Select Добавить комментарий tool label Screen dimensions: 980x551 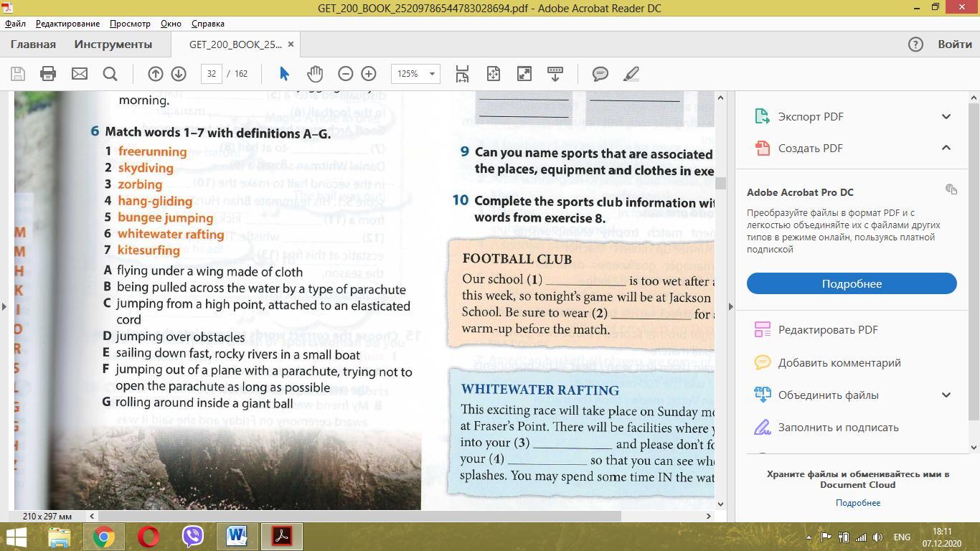pos(839,362)
